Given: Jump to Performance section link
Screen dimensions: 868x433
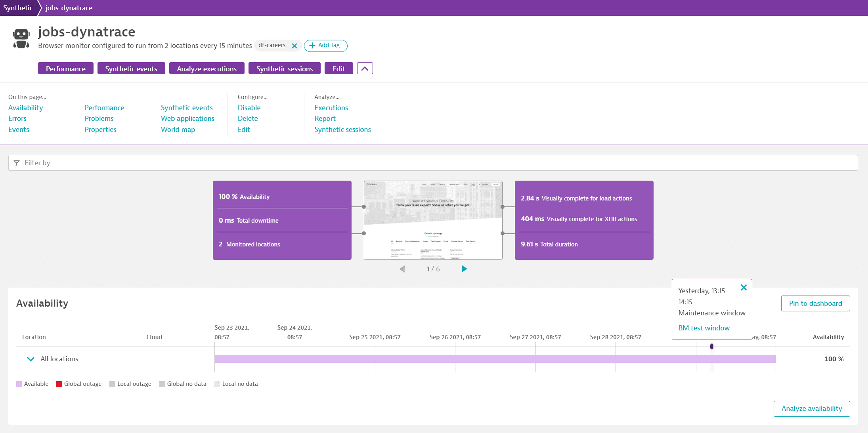Looking at the screenshot, I should click(104, 108).
